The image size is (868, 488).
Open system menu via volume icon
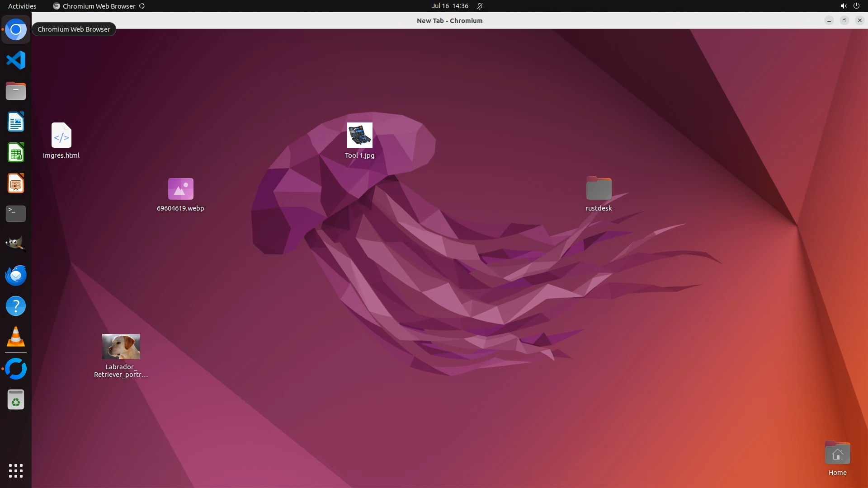(843, 6)
